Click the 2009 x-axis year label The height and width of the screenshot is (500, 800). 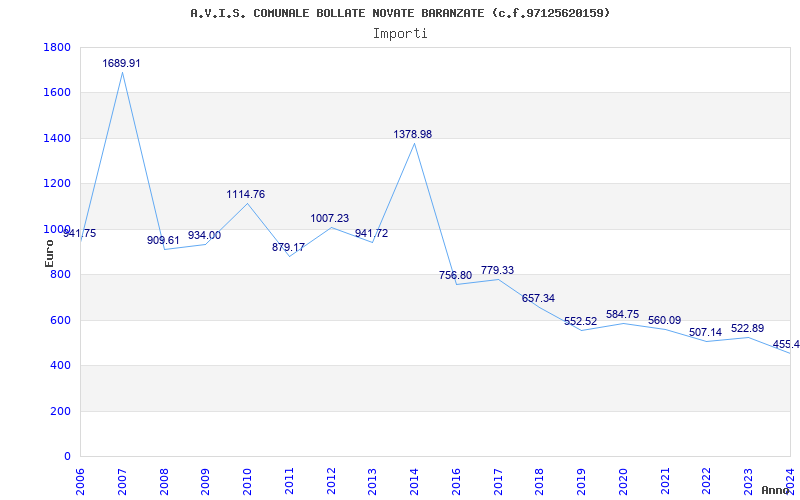coord(206,481)
